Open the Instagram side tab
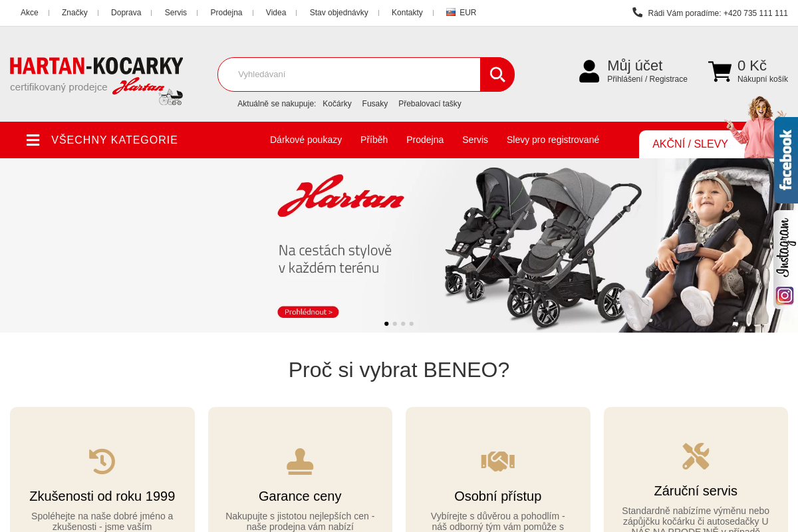 tap(785, 259)
